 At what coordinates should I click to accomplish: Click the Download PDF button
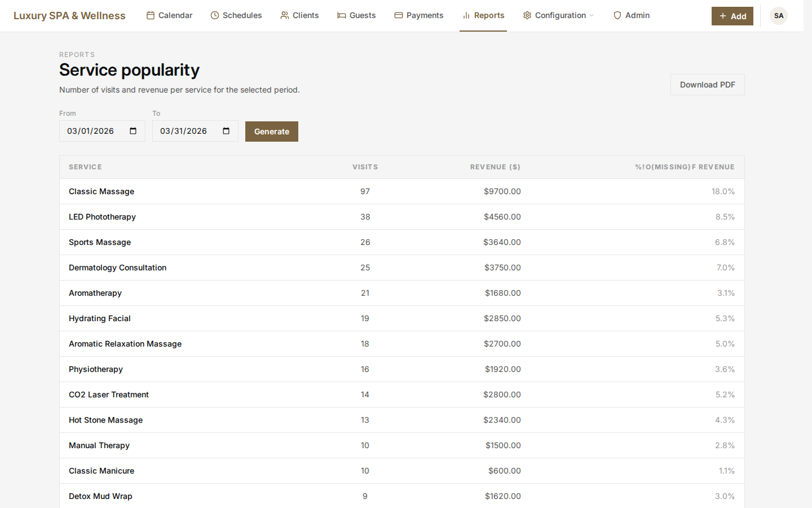(707, 84)
